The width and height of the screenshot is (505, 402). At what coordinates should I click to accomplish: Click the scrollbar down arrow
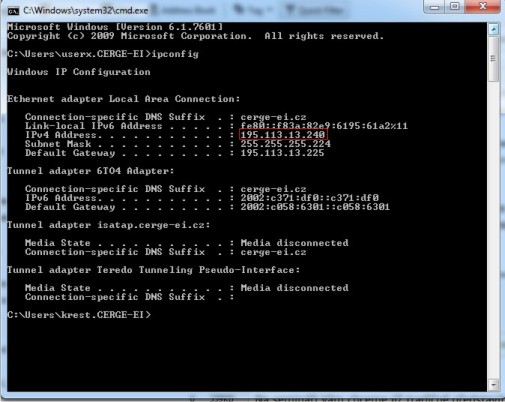(x=494, y=385)
